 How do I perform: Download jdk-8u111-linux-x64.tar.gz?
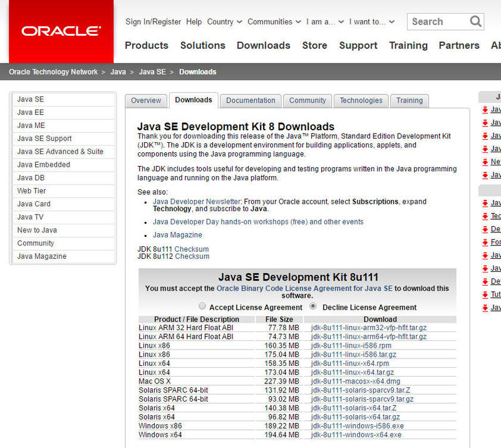click(x=353, y=373)
